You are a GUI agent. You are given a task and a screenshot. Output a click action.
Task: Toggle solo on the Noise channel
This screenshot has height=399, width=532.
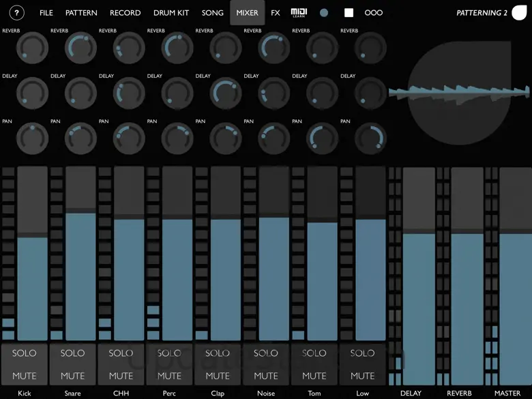pos(266,353)
